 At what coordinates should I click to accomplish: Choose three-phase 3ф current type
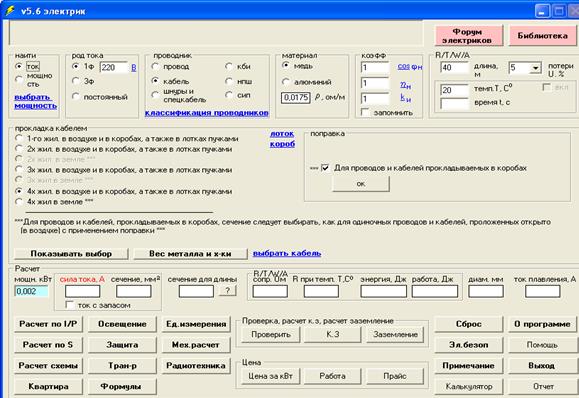[76, 80]
